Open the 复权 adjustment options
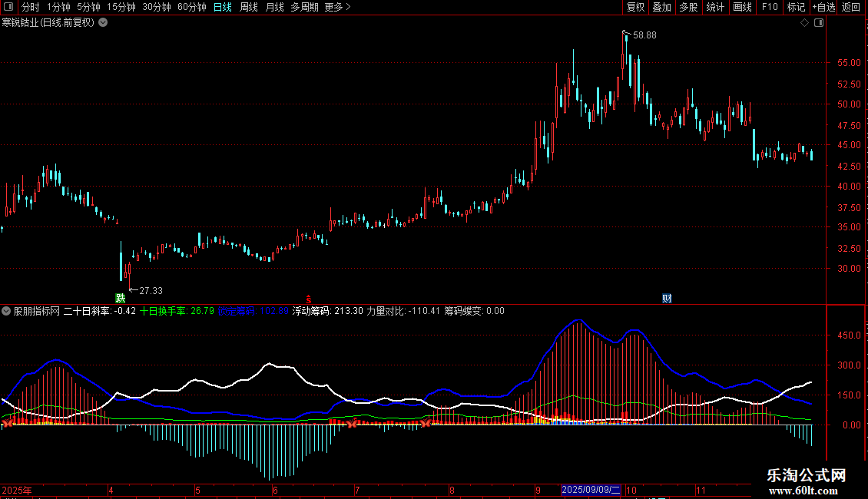This screenshot has width=868, height=499. point(636,7)
